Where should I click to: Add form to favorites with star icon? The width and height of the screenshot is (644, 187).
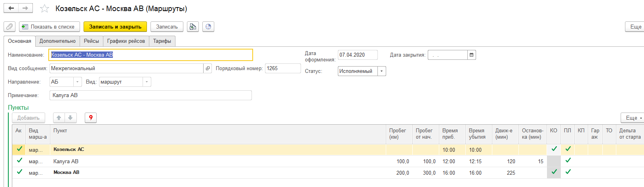45,8
